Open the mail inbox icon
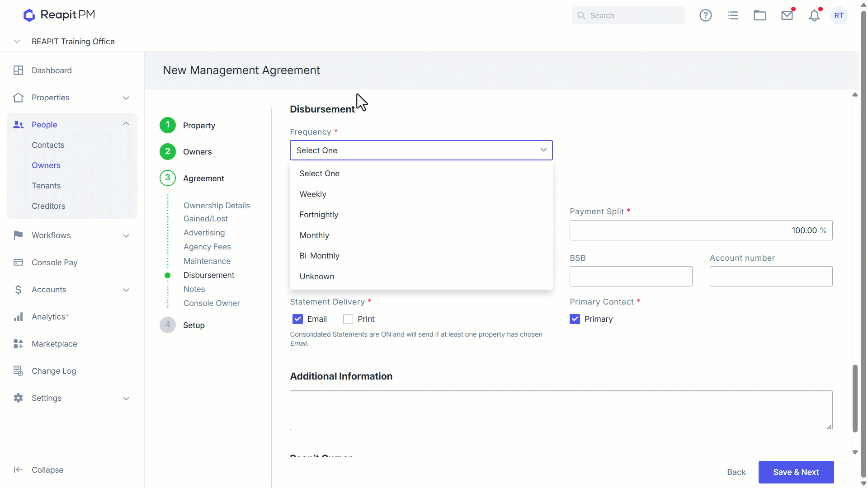This screenshot has width=868, height=488. (787, 15)
